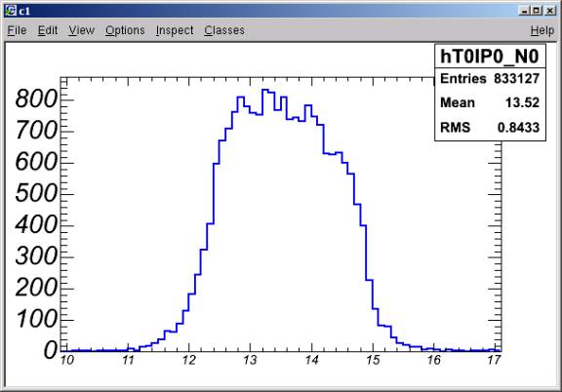Image resolution: width=562 pixels, height=392 pixels.
Task: Minimize the c1 canvas window
Action: tap(524, 11)
